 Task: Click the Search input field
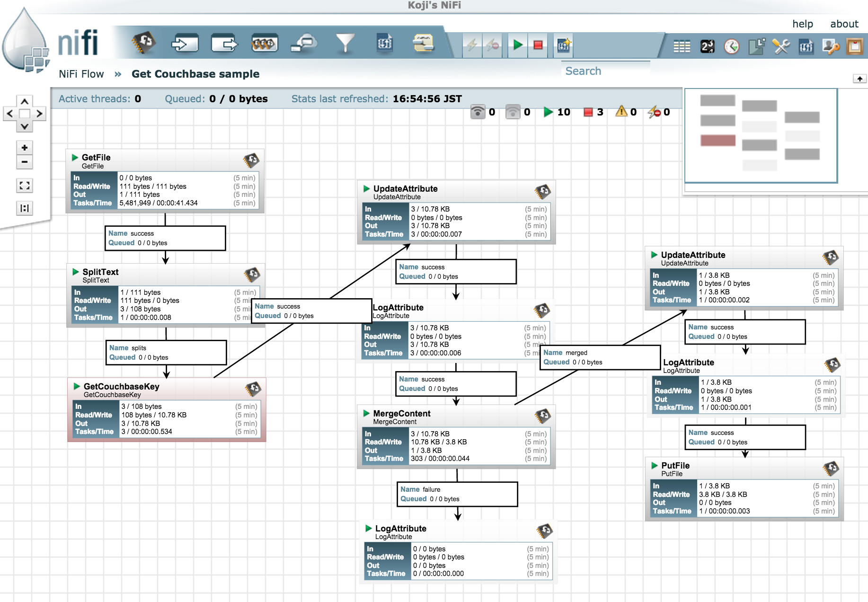tap(606, 71)
